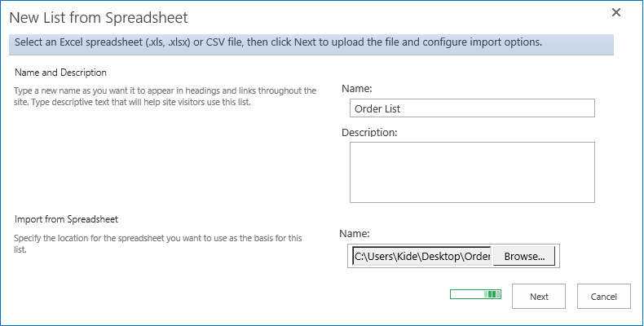Click the Description: label
This screenshot has height=326, width=644.
368,132
